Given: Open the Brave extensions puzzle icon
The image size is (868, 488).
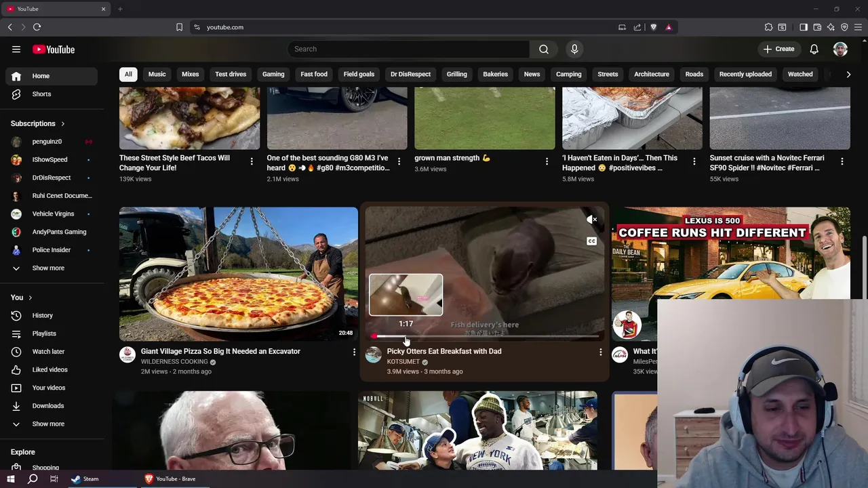Looking at the screenshot, I should [768, 27].
